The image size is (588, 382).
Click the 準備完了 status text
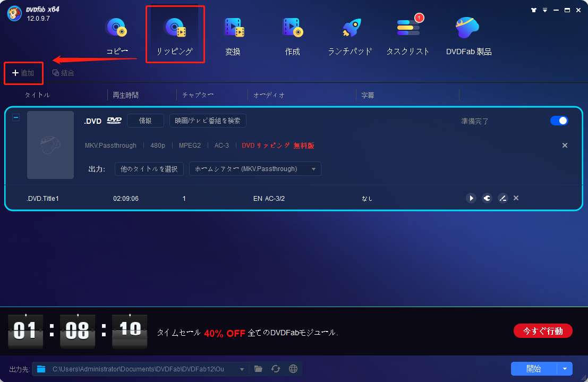pos(475,121)
